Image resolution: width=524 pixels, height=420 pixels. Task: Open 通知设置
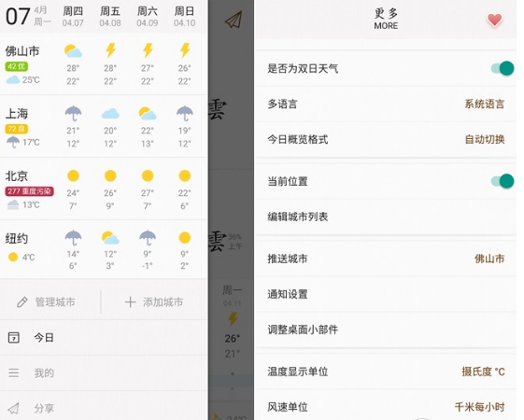click(x=386, y=294)
